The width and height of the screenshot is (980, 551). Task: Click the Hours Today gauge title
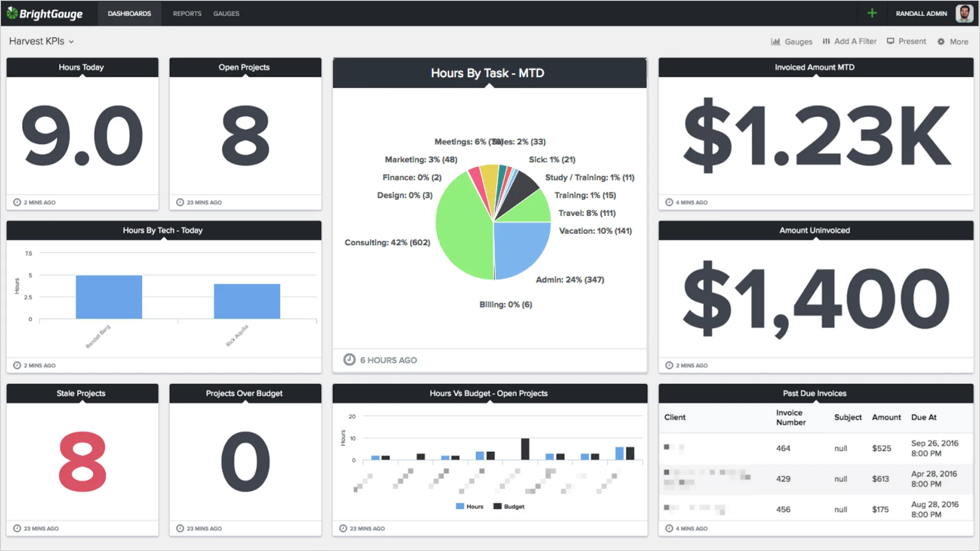pos(81,67)
